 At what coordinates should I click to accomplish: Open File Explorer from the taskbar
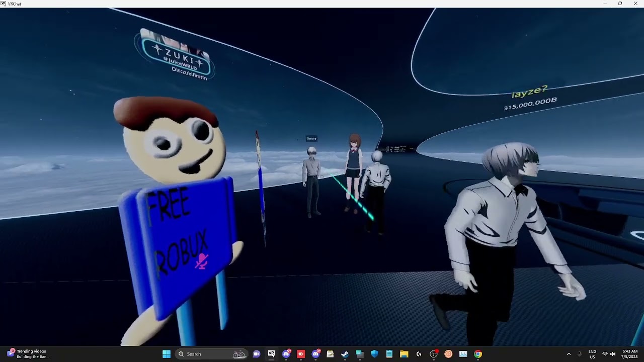(404, 354)
